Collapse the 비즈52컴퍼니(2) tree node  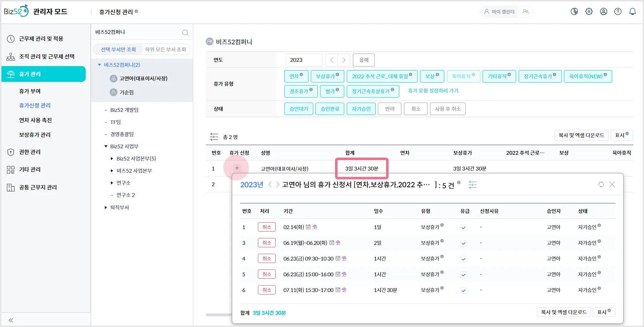(100, 65)
